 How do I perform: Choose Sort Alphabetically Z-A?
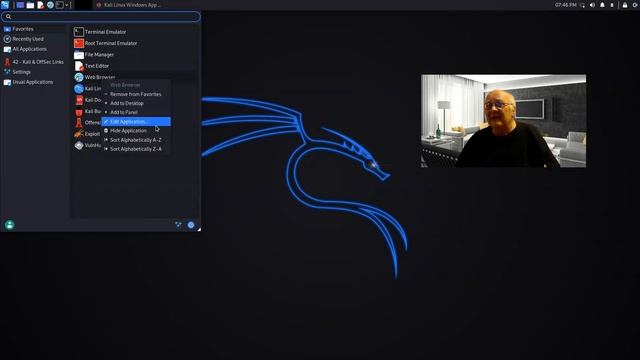136,149
